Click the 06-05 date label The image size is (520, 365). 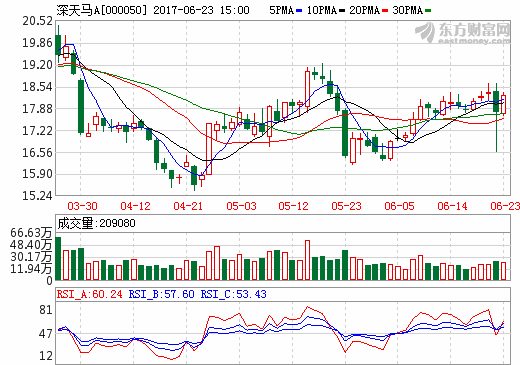tap(399, 206)
